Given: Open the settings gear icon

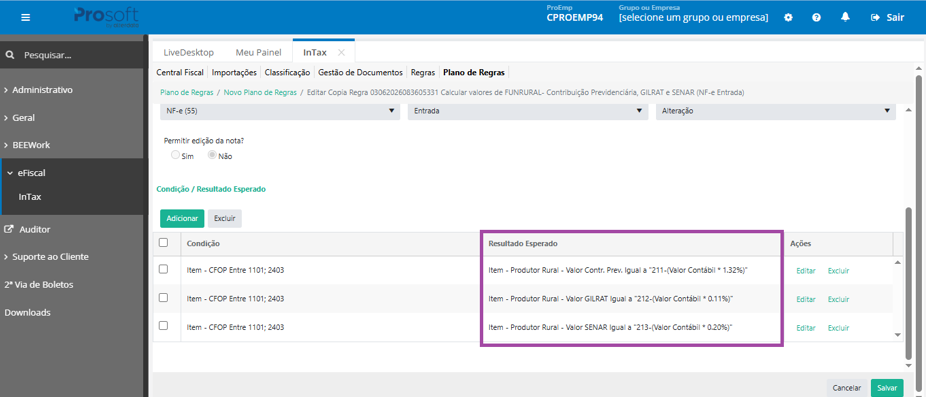Looking at the screenshot, I should (788, 18).
